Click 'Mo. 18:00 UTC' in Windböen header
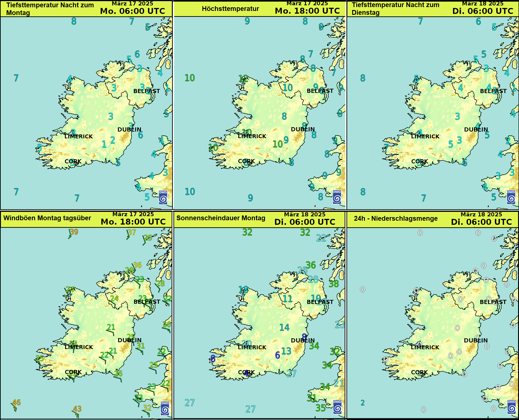The height and width of the screenshot is (420, 519). pyautogui.click(x=133, y=222)
